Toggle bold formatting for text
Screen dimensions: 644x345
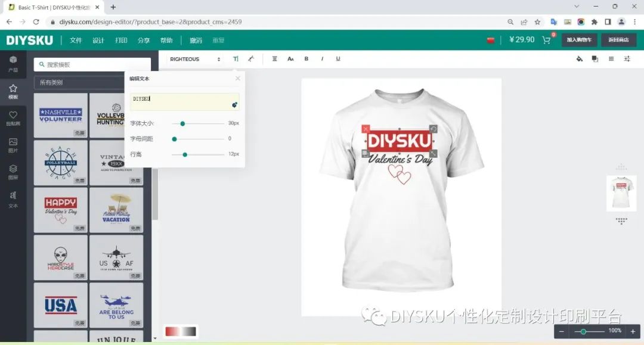[x=306, y=59]
